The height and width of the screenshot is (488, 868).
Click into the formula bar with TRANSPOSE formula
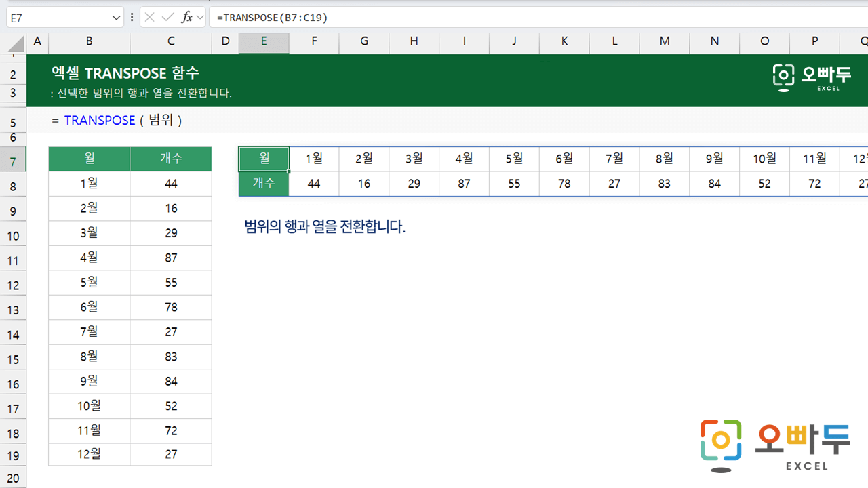[529, 18]
